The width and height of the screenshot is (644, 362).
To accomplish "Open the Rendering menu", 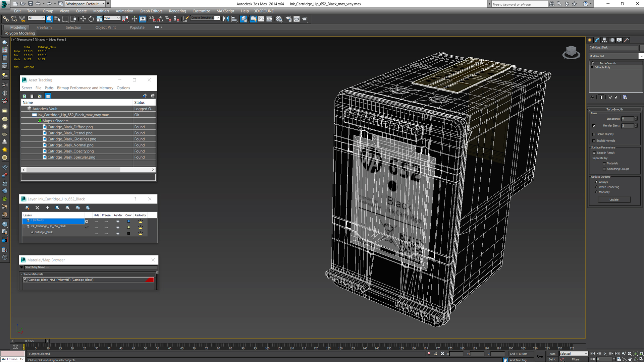I will (x=177, y=11).
